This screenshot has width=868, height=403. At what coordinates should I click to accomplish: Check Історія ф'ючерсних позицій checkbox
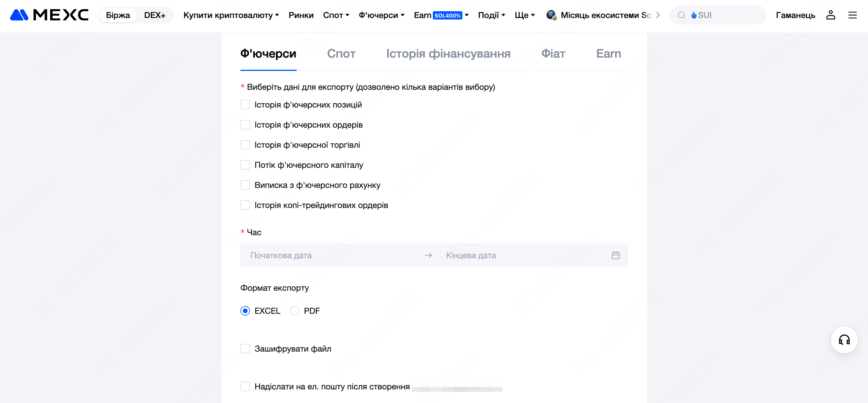tap(245, 105)
